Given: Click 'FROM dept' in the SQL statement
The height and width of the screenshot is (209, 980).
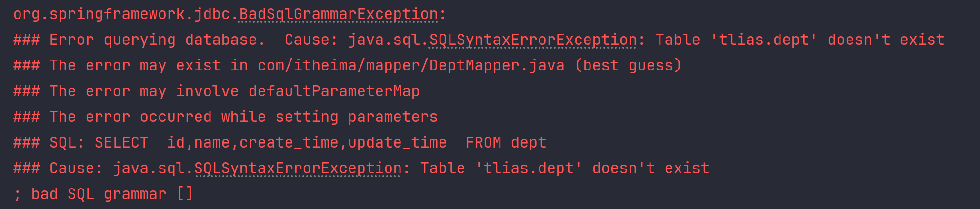Looking at the screenshot, I should (506, 143).
